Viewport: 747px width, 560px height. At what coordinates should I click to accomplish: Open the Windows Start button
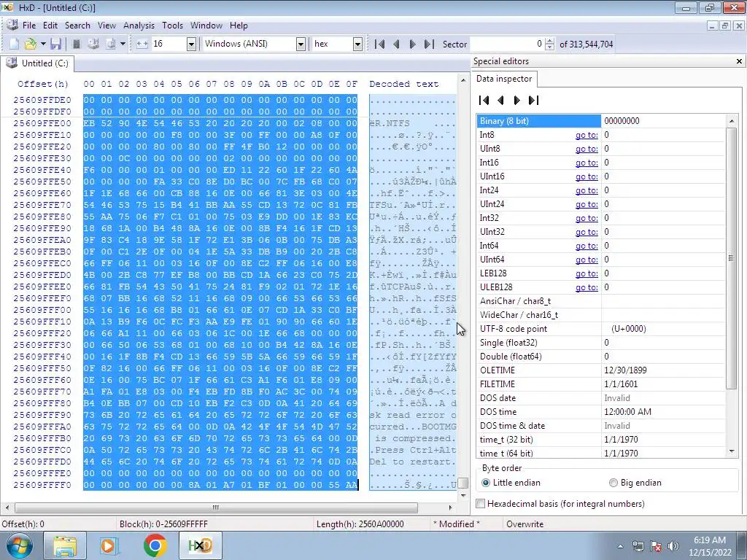pyautogui.click(x=19, y=545)
